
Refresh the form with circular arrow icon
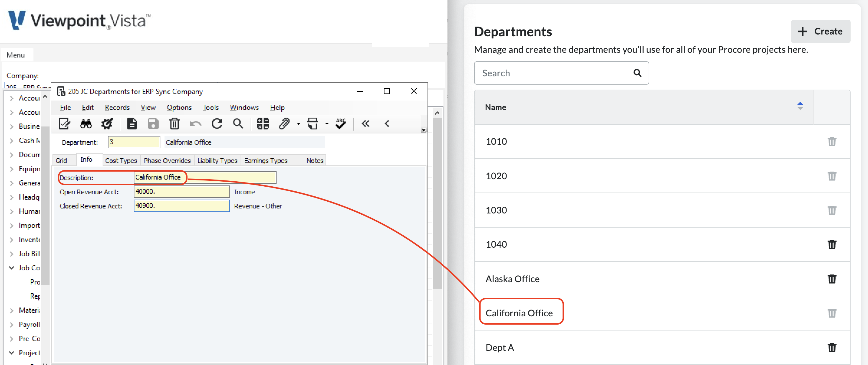(x=217, y=124)
